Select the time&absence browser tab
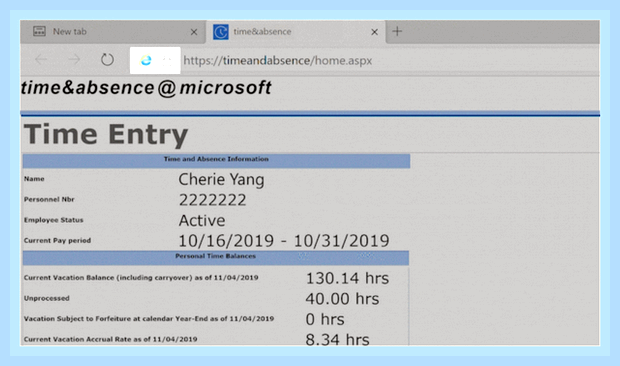Viewport: 620px width, 366px height. (x=296, y=32)
